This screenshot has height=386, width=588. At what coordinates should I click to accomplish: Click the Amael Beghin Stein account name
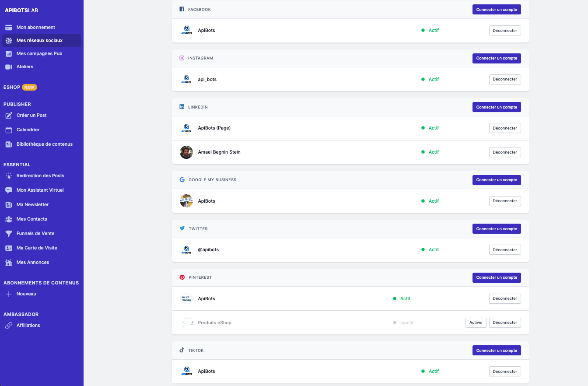point(219,152)
